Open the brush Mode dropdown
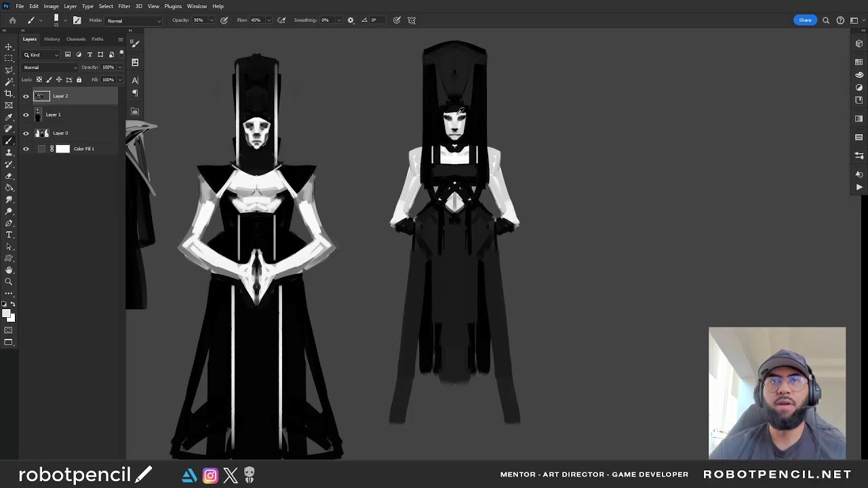Viewport: 868px width, 488px height. coord(134,21)
